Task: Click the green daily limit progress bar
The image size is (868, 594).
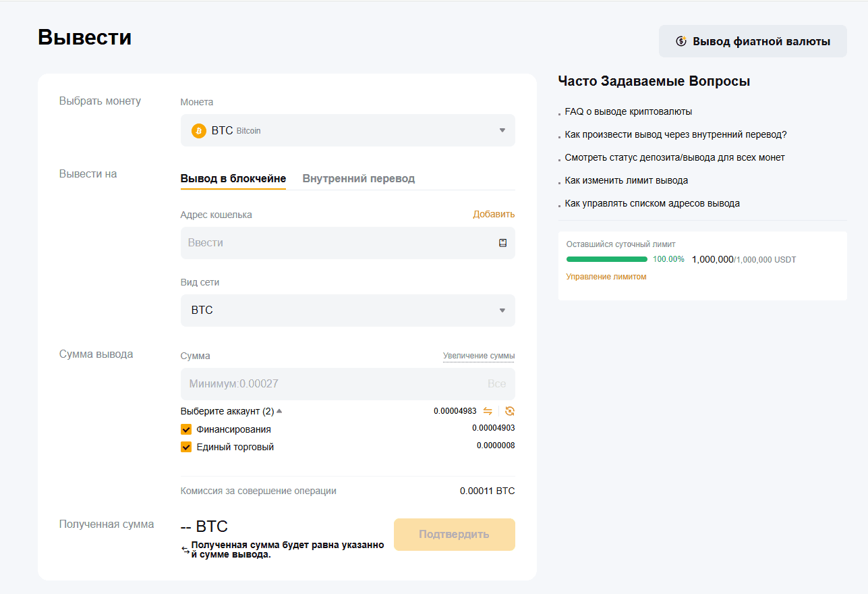Action: [x=607, y=259]
